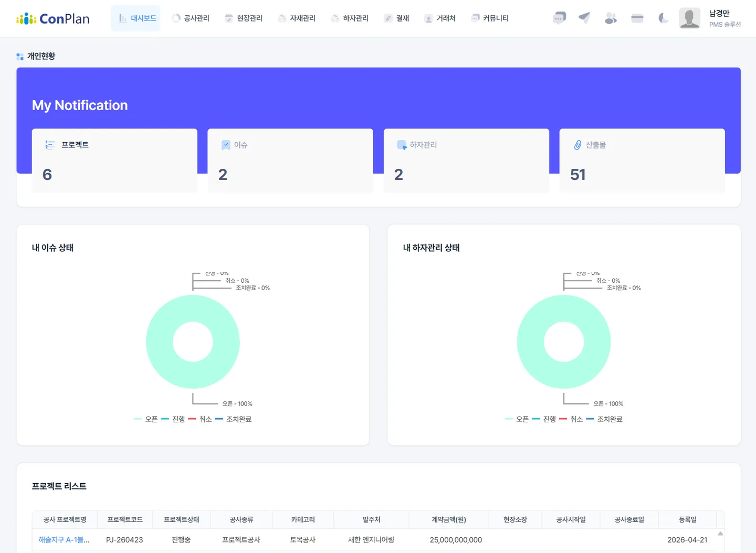The height and width of the screenshot is (553, 756).
Task: Click the PJ-260423 project code cell
Action: click(x=124, y=540)
